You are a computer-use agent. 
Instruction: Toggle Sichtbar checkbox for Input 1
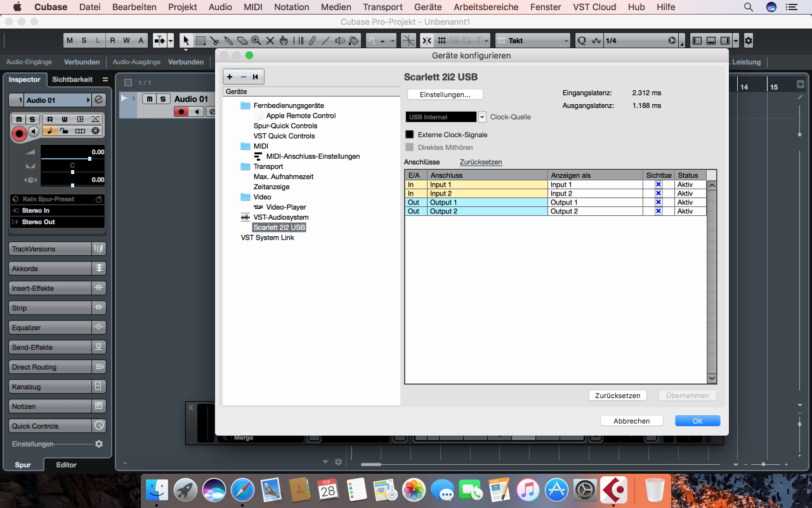[x=658, y=185]
